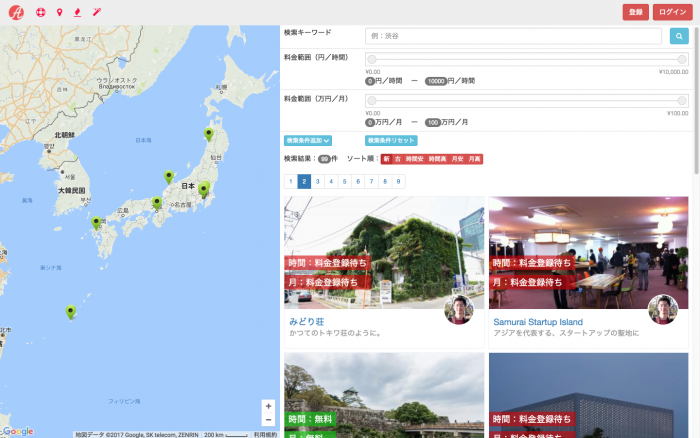Select results page 2
The image size is (700, 438).
304,181
